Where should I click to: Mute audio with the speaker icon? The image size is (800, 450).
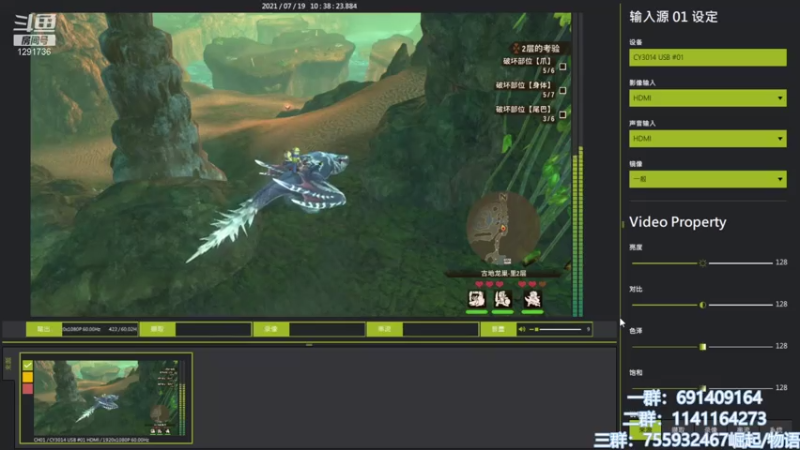(521, 330)
